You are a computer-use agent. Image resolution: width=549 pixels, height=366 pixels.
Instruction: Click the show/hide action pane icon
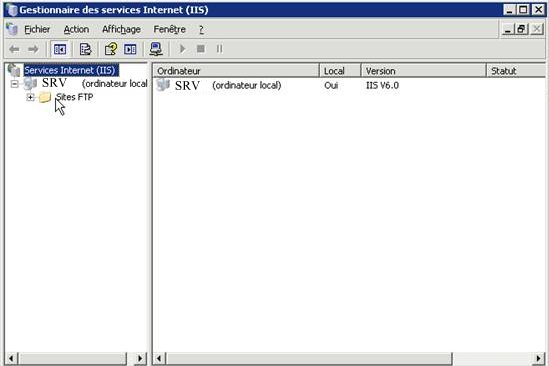pos(130,49)
